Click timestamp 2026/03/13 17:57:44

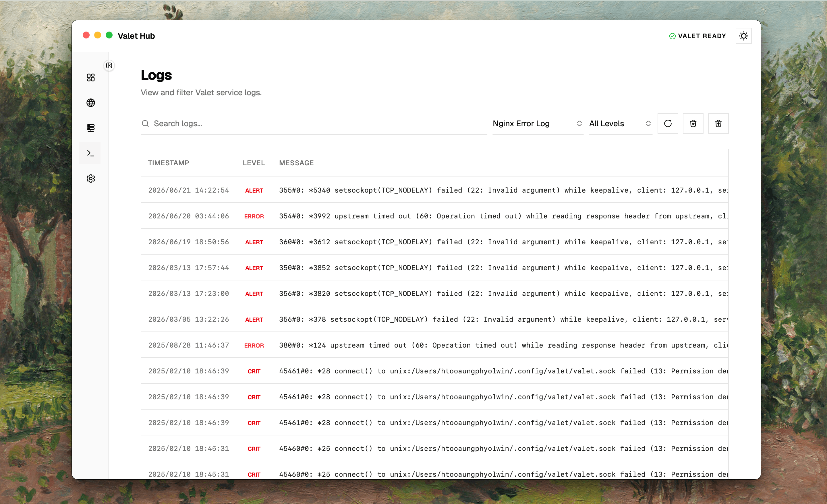[x=189, y=268]
